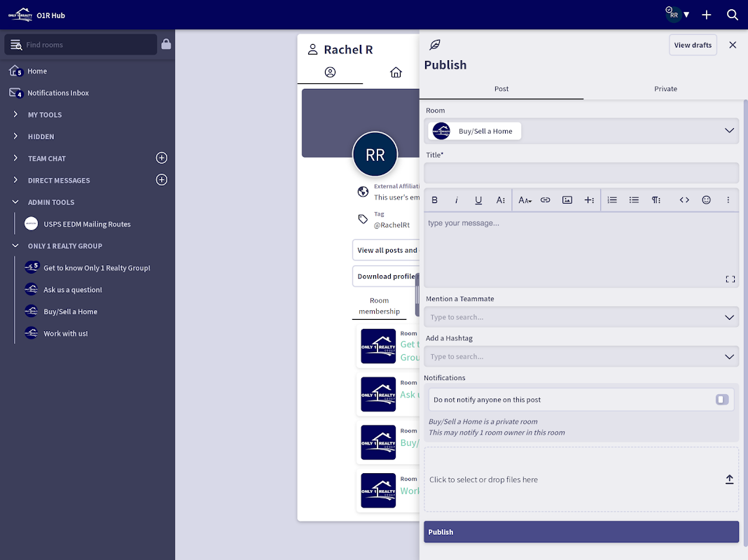Open the font size menu
748x560 pixels.
pyautogui.click(x=525, y=200)
